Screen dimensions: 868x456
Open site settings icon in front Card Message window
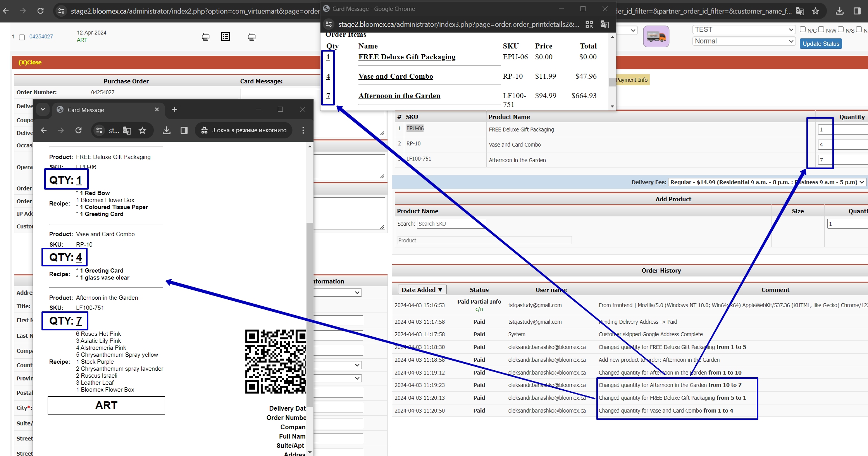coord(99,130)
